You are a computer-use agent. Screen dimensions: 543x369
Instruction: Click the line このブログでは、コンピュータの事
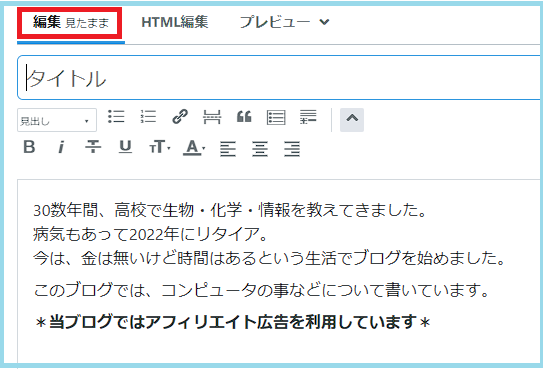(262, 290)
